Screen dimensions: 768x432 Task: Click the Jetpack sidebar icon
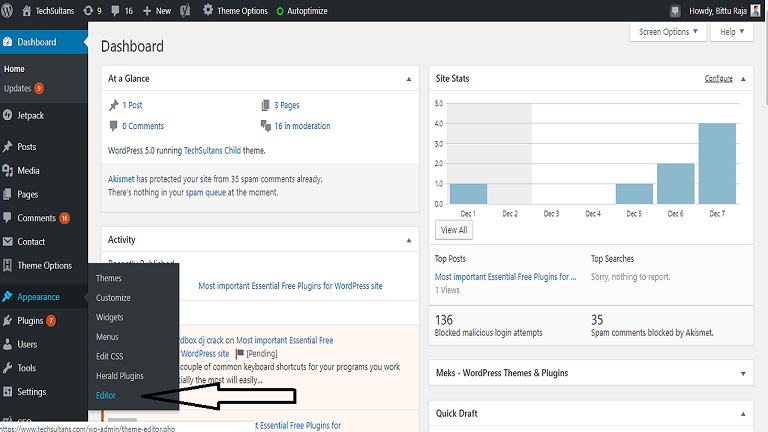tap(7, 115)
